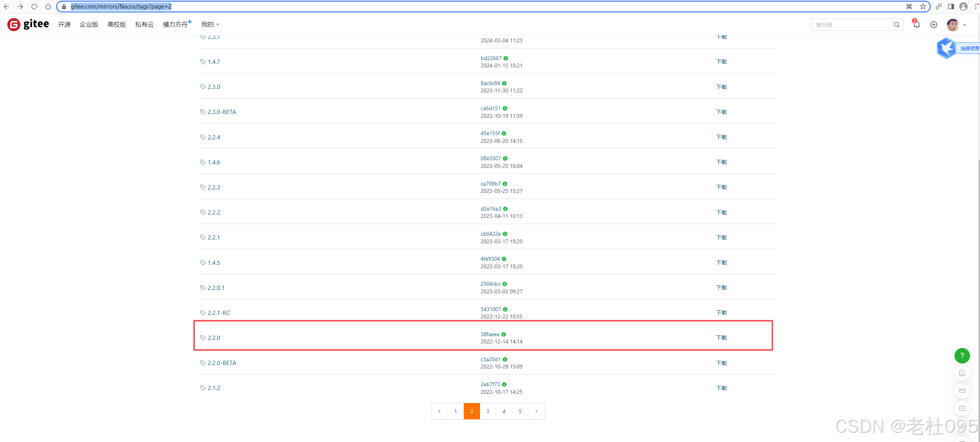Click the tag icon beside 2.2.4
This screenshot has width=980, height=442.
pos(203,137)
